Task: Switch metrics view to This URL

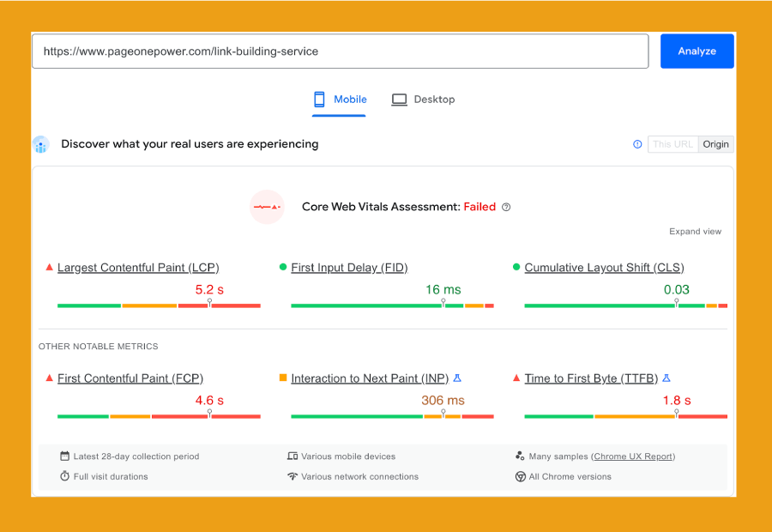Action: (x=672, y=144)
